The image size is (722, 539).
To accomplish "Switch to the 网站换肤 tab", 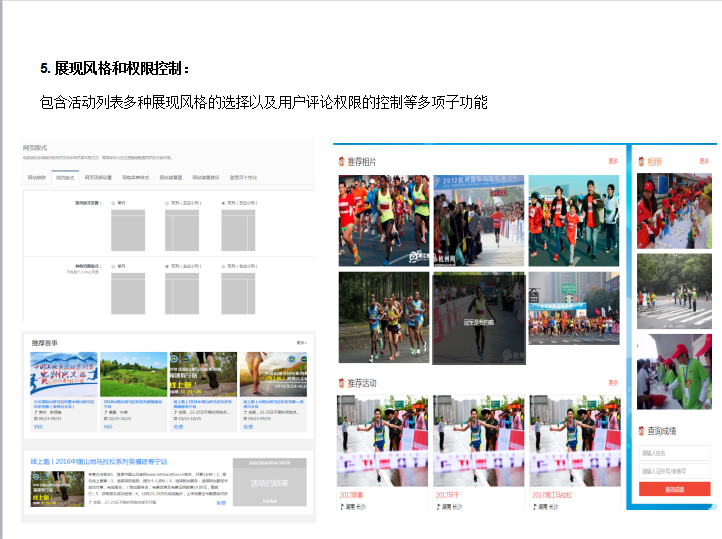I will [36, 178].
